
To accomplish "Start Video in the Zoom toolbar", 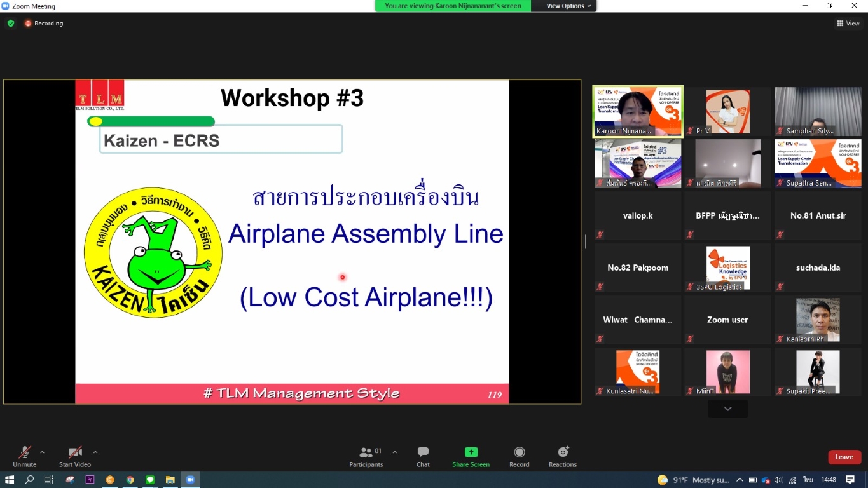I will (75, 456).
